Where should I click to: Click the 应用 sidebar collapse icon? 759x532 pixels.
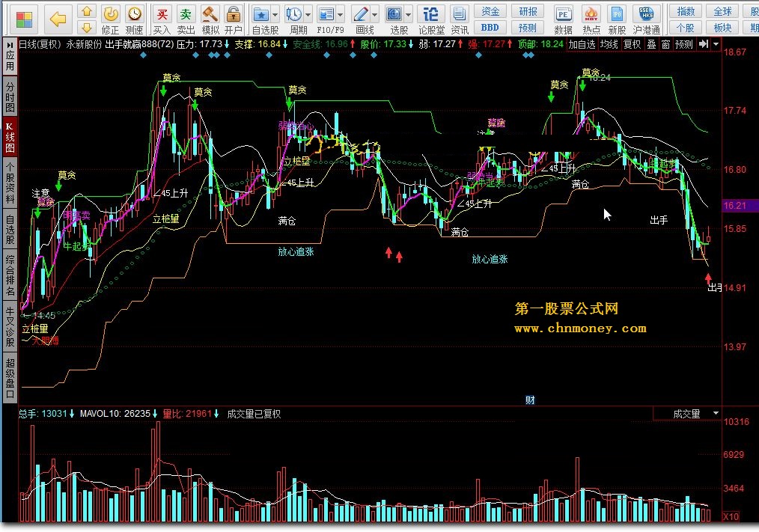click(x=10, y=45)
